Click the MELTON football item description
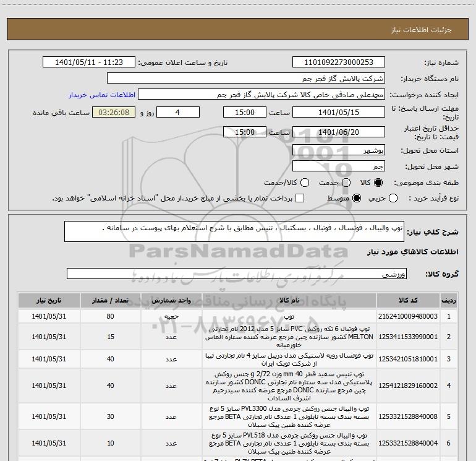The image size is (476, 461). click(289, 337)
